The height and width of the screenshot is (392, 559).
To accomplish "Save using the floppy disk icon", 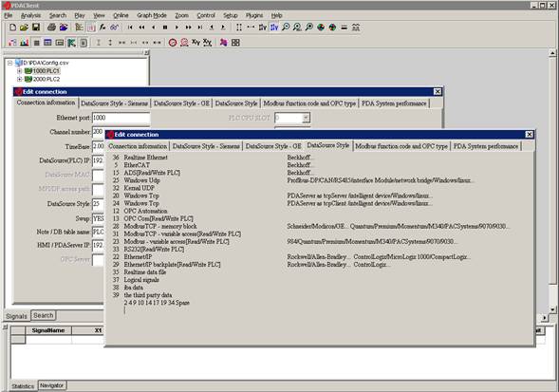I will pyautogui.click(x=36, y=28).
